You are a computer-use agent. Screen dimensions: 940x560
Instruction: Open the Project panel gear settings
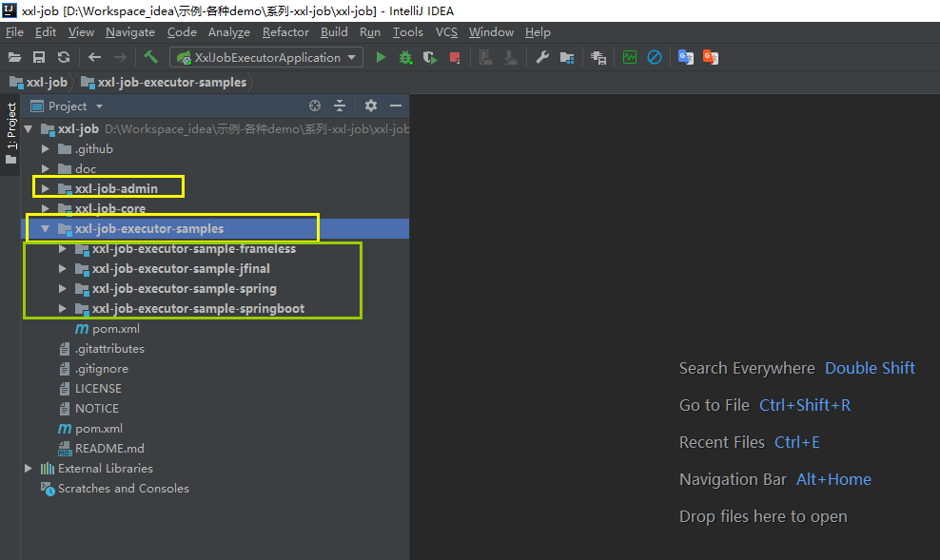pos(371,106)
